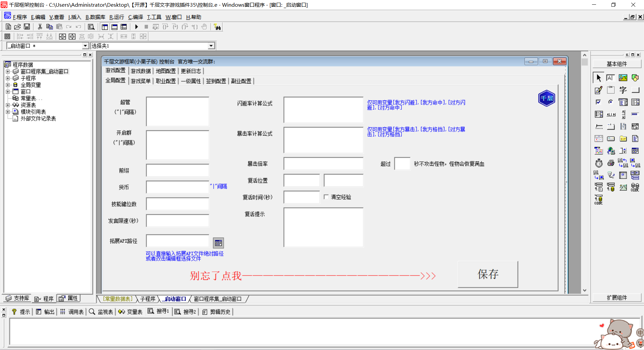The image size is (644, 350).
Task: Select the picture box component in toolbox
Action: (x=623, y=78)
